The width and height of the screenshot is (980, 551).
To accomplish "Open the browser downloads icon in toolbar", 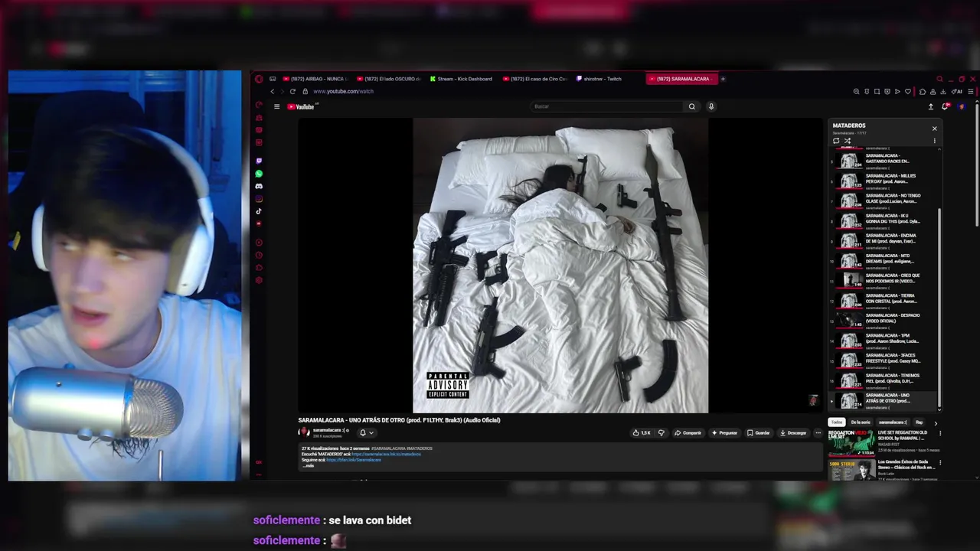I will (942, 91).
